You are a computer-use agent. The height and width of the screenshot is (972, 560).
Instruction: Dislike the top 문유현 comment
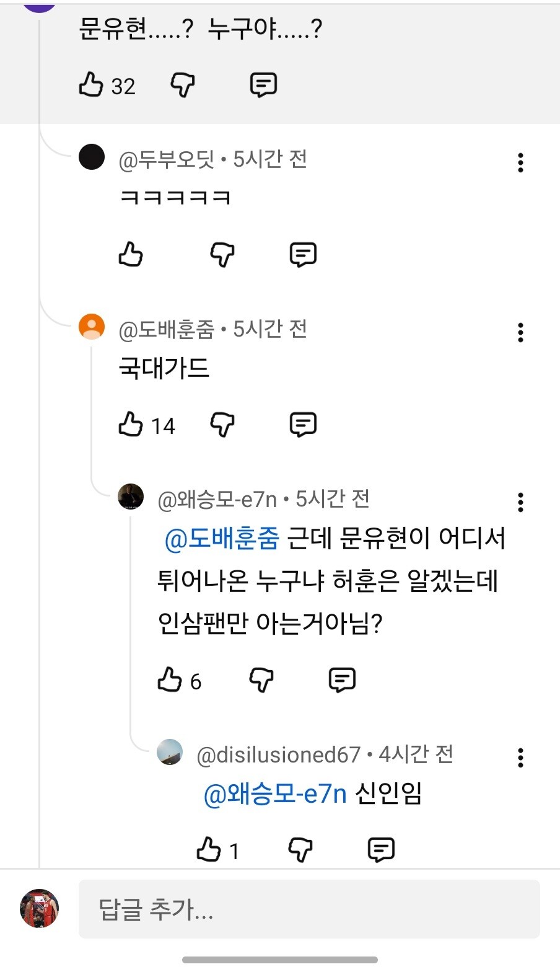(183, 85)
